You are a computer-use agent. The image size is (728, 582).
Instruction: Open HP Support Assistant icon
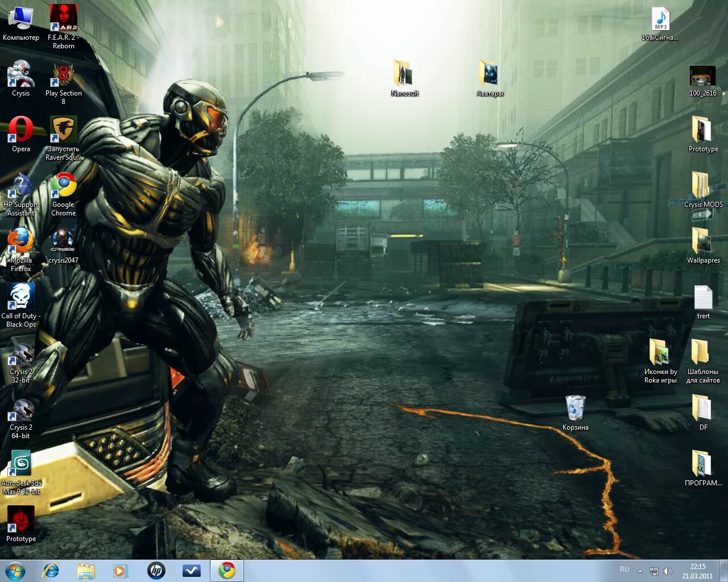[x=21, y=194]
